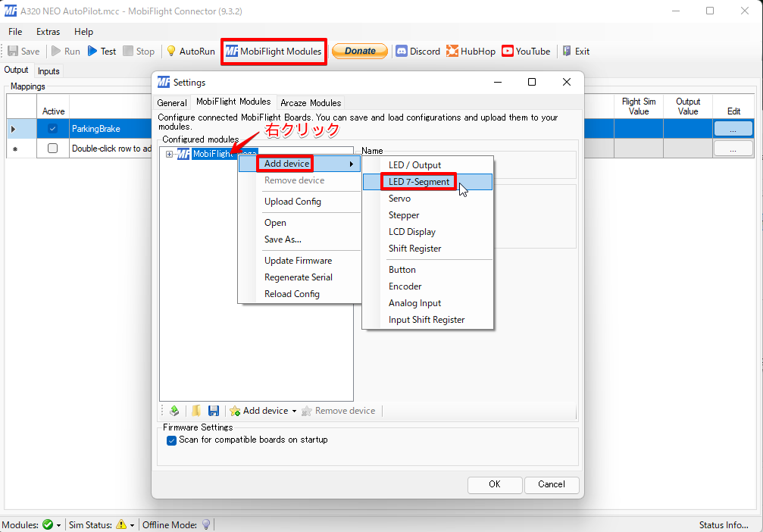Open the File menu

[15, 32]
